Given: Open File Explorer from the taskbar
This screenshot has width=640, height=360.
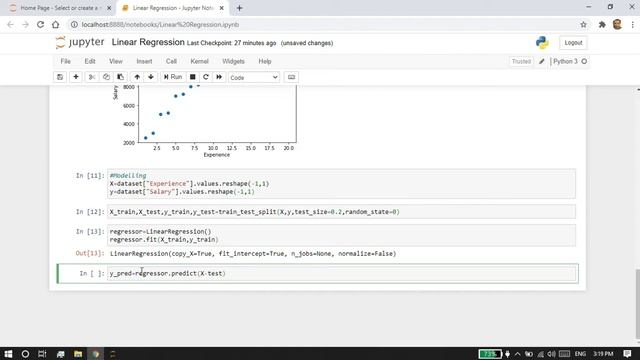Looking at the screenshot, I should [78, 354].
